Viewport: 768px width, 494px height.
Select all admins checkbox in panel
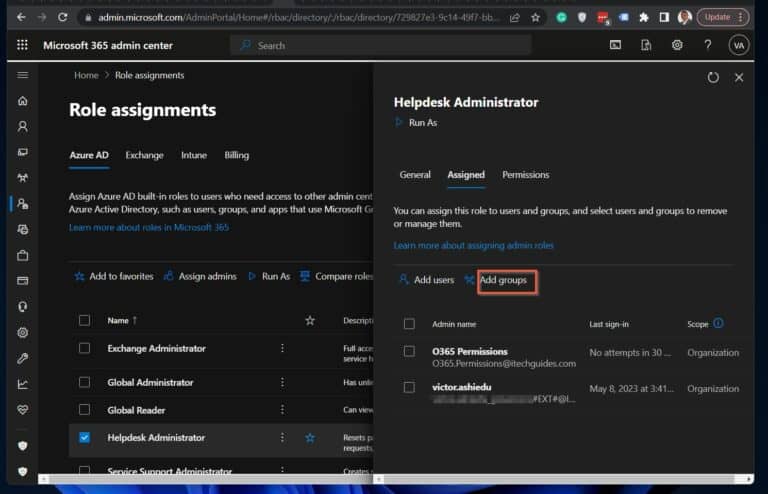coord(409,324)
